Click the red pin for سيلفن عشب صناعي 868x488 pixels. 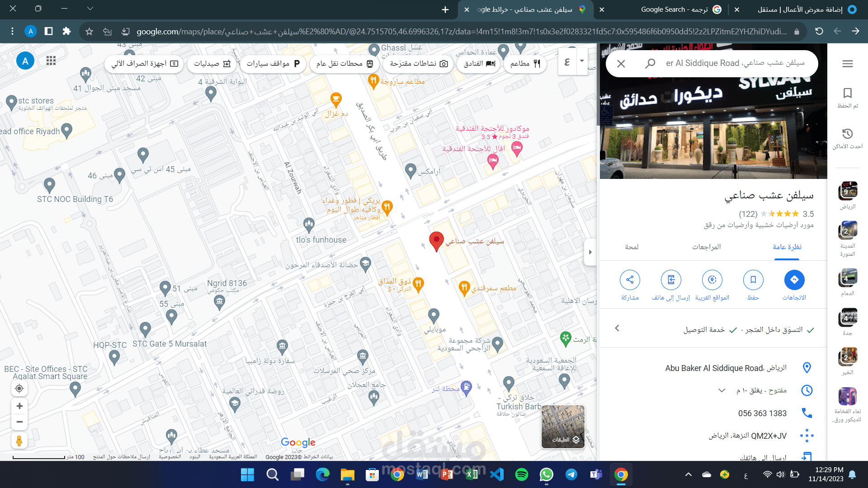click(436, 242)
